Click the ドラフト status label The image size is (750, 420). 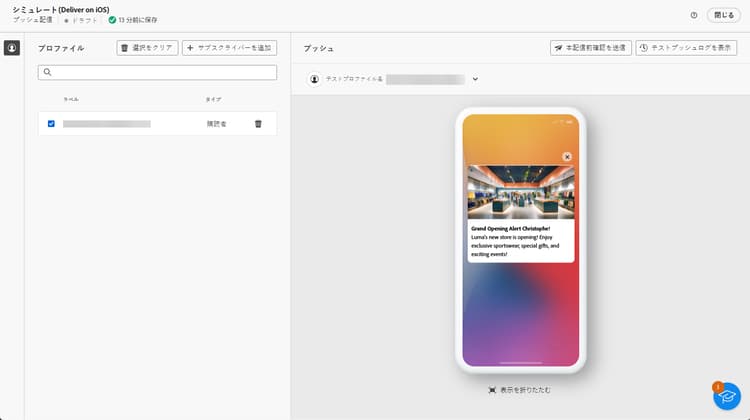tap(85, 20)
